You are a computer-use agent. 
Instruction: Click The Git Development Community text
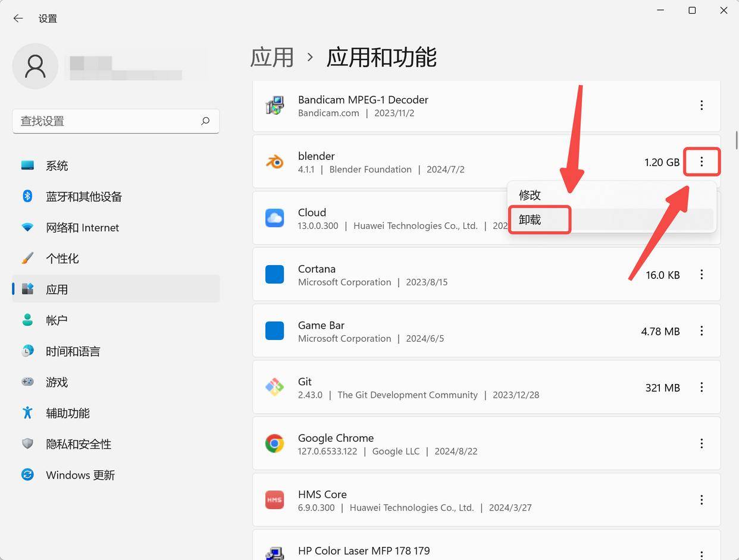(x=408, y=395)
